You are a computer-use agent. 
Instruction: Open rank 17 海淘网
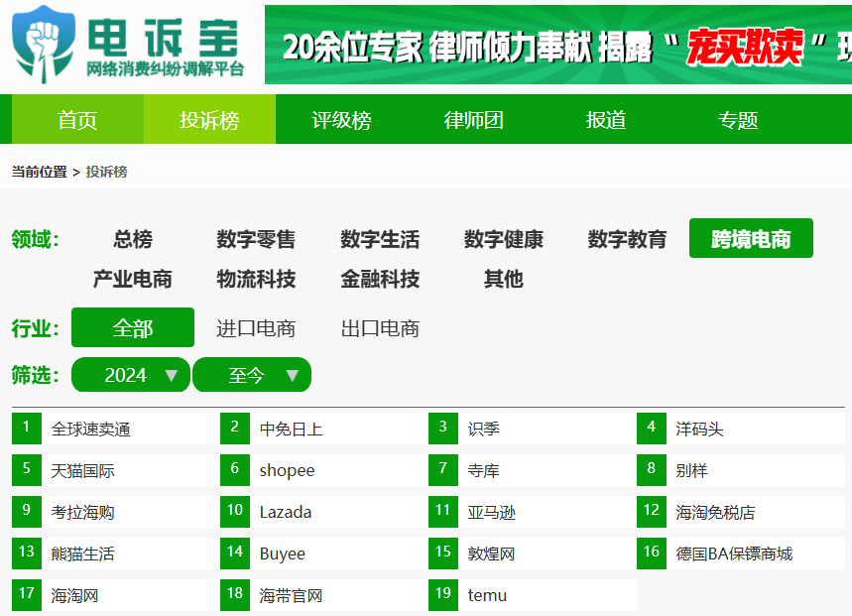coord(115,595)
